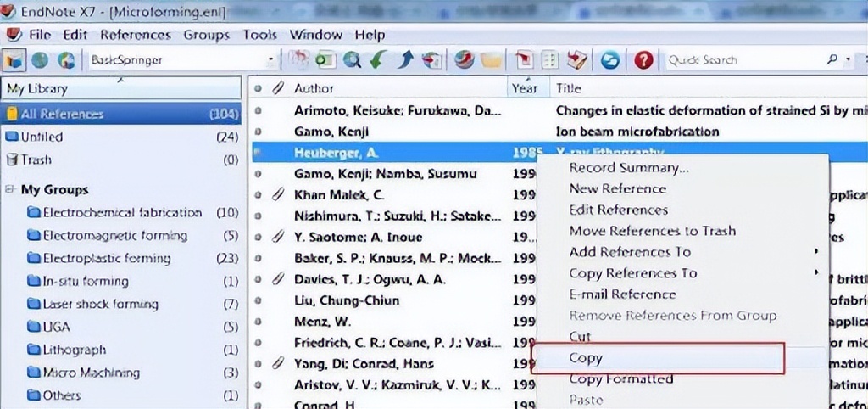The image size is (868, 409).
Task: Toggle read status dot for Friedrich, C. R. row
Action: 258,343
